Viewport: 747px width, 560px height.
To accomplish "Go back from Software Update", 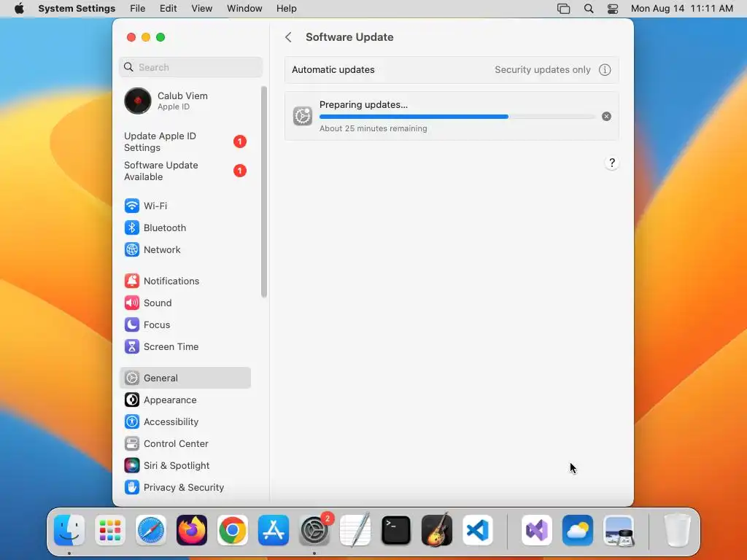I will point(288,37).
